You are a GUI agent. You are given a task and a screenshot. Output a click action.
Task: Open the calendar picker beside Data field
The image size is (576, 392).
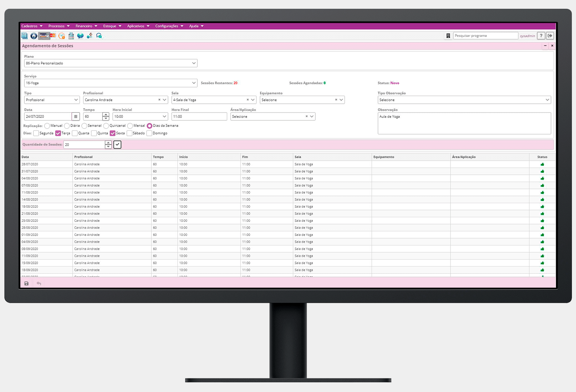coord(76,117)
